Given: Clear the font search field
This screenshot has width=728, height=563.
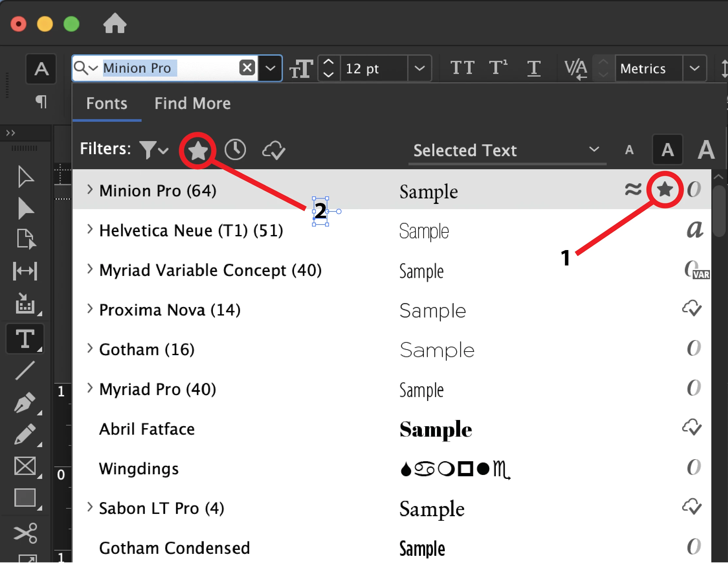Looking at the screenshot, I should tap(247, 68).
